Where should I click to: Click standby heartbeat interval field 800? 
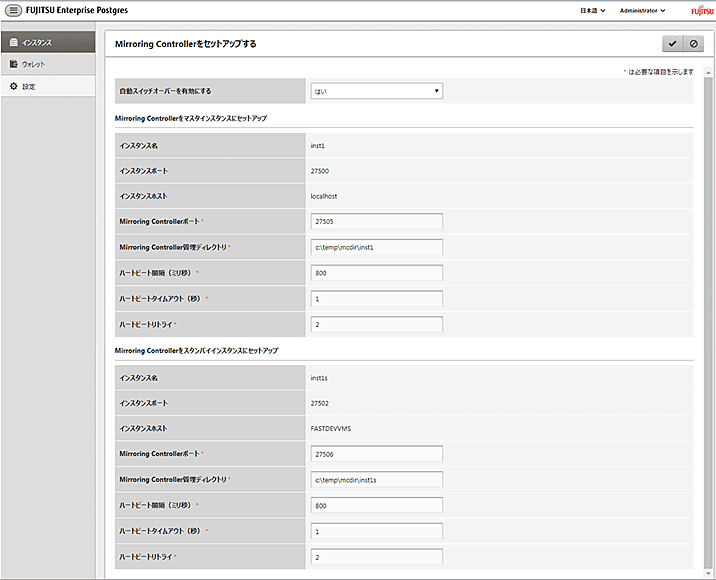(x=377, y=506)
